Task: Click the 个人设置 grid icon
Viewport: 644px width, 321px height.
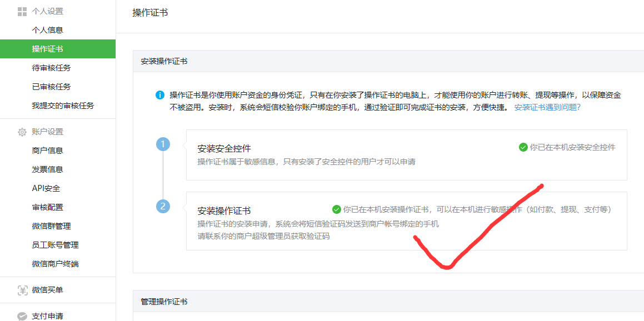Action: (22, 11)
